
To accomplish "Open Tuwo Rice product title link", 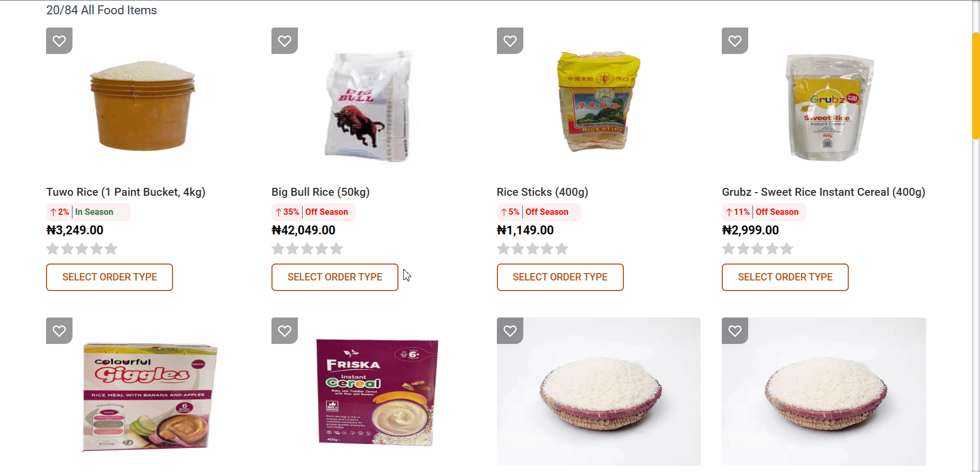I will point(126,192).
